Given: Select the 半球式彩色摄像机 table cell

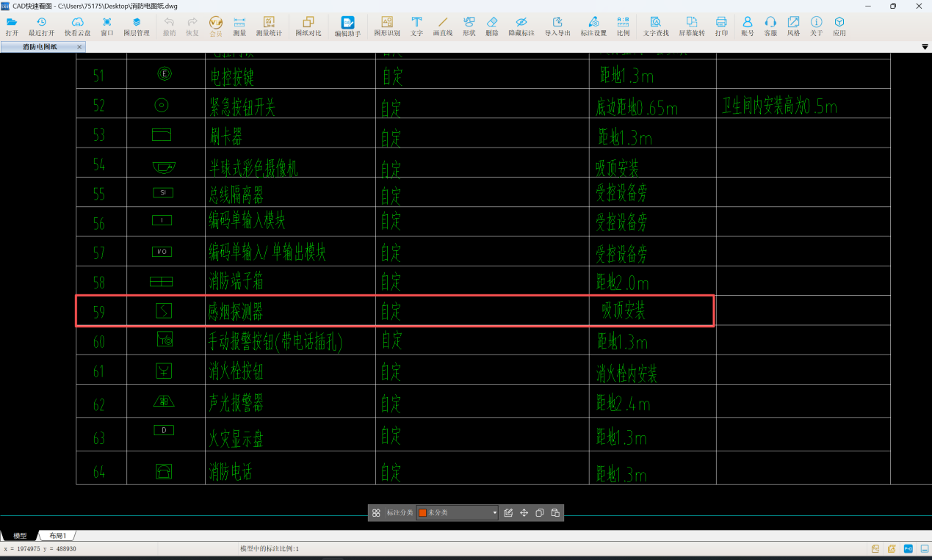Looking at the screenshot, I should pyautogui.click(x=290, y=163).
